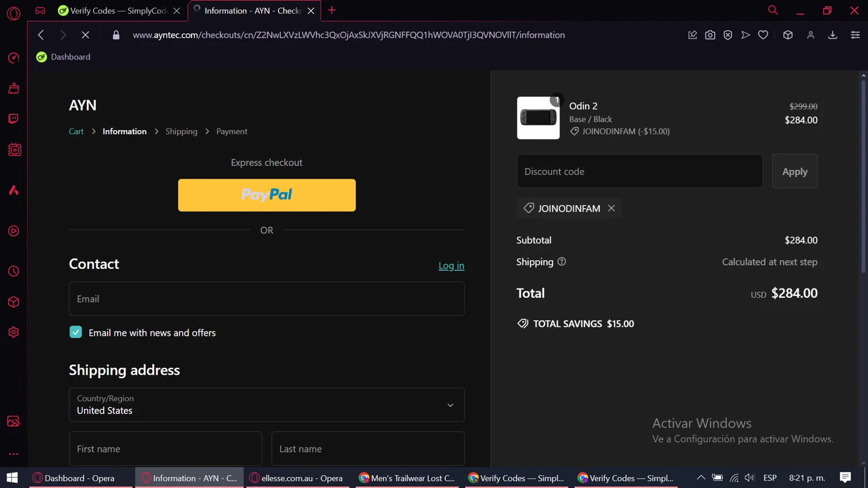The image size is (868, 488).
Task: Open Extensions cube icon in sidebar
Action: 13,302
